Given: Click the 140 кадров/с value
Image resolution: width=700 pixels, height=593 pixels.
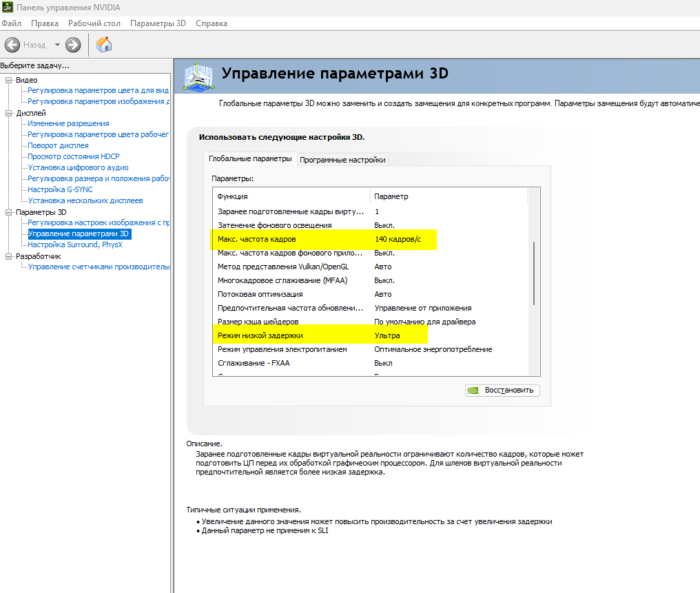Looking at the screenshot, I should point(398,239).
